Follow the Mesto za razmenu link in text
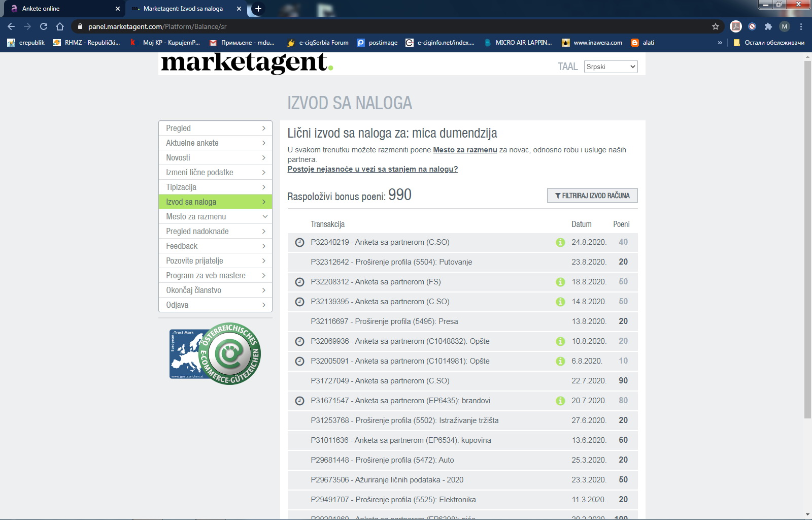 click(x=465, y=150)
